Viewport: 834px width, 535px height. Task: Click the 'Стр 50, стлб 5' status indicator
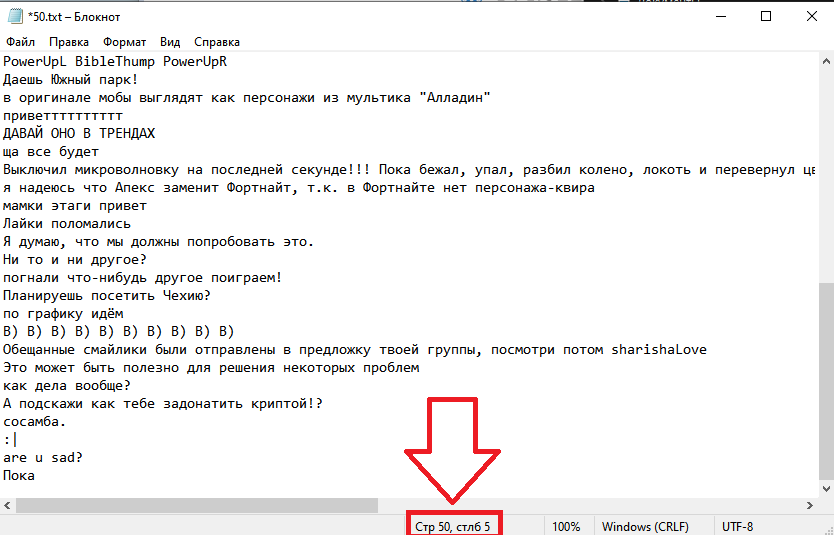[x=453, y=526]
